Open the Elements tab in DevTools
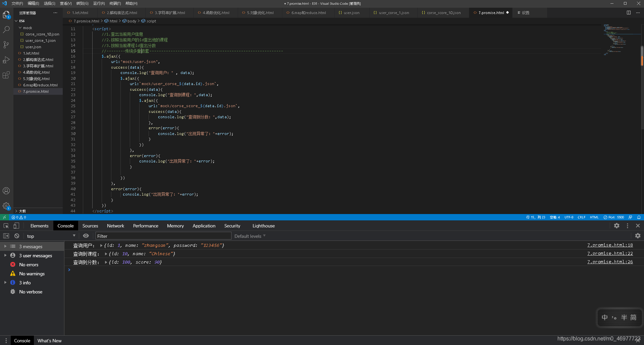Screen dimensions: 644x345 click(x=39, y=226)
